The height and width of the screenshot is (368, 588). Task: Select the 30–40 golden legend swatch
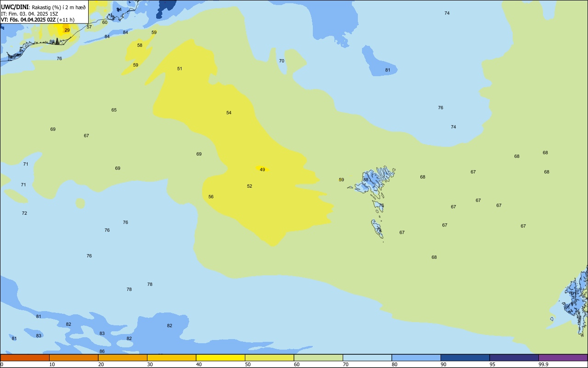click(x=171, y=357)
